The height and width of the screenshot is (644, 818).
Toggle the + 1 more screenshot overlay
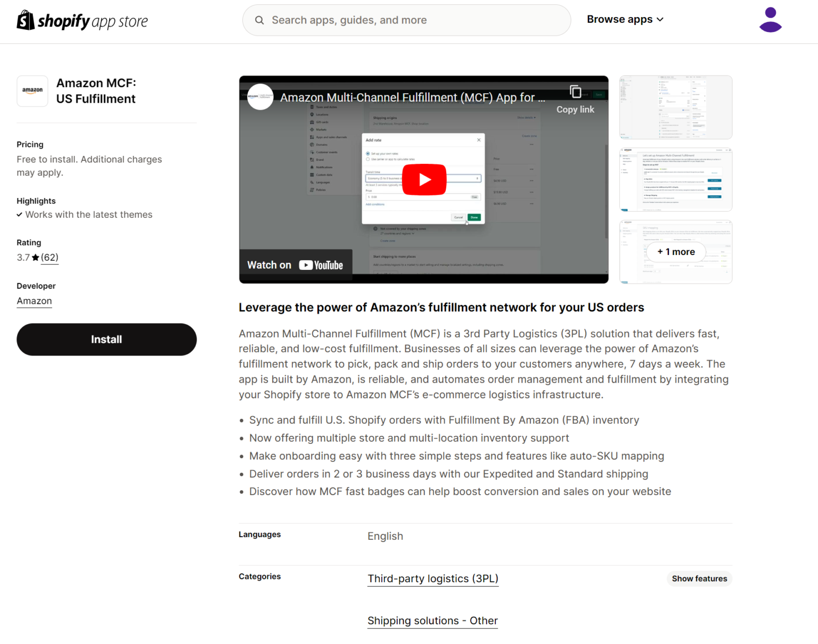[x=675, y=252]
